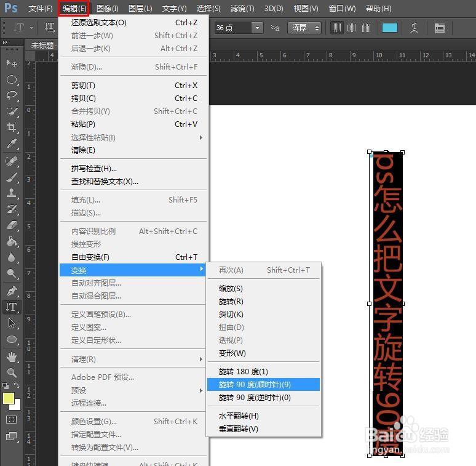Click the text color swatch in options bar
Screen dimensions: 476x466
tap(390, 28)
